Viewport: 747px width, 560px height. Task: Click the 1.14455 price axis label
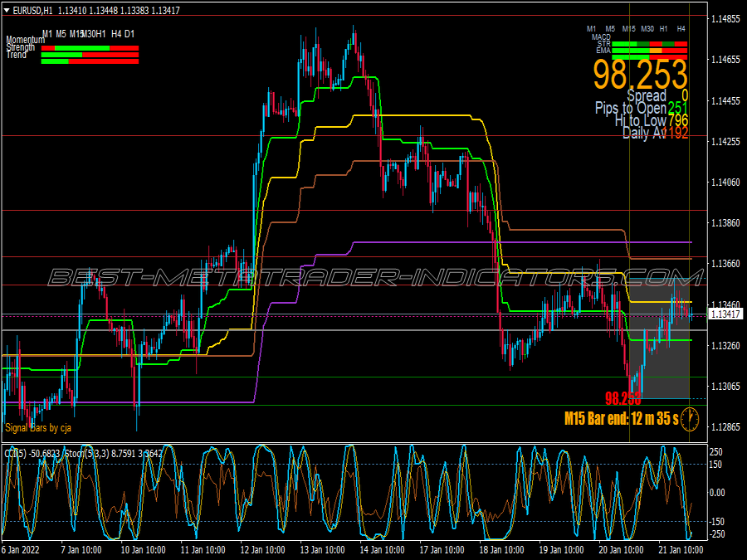tap(726, 101)
